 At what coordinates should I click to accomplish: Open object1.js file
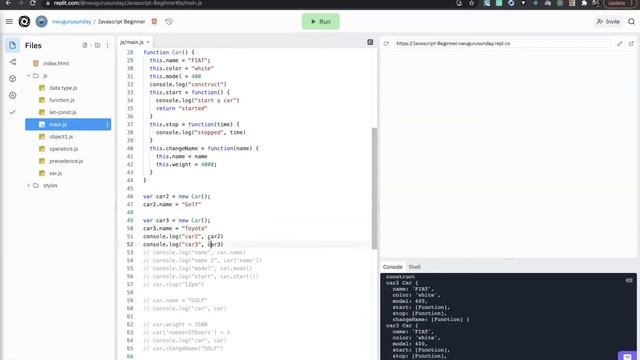tap(61, 137)
